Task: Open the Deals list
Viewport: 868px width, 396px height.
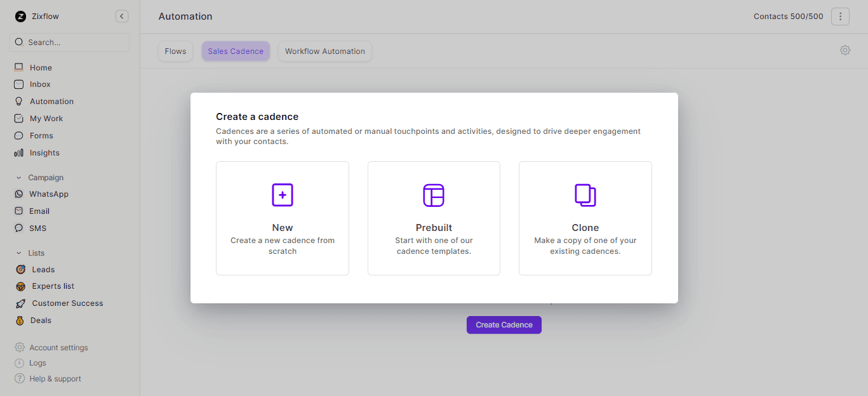Action: pos(41,320)
